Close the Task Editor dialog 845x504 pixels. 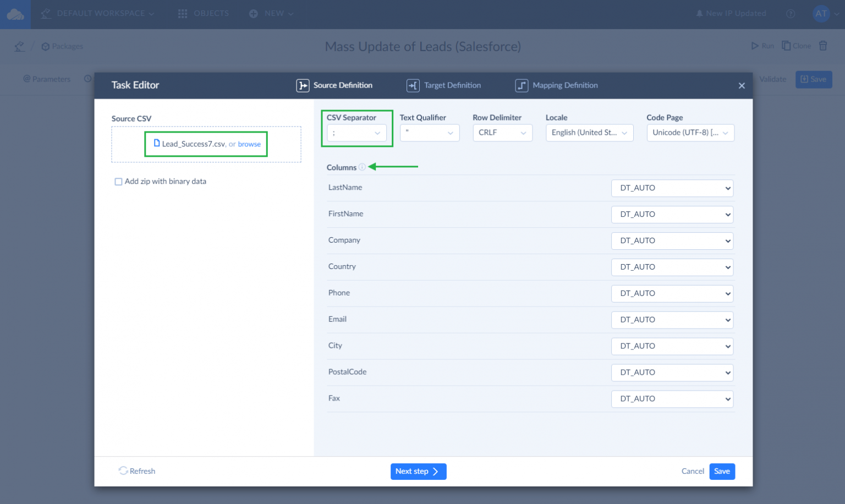click(x=742, y=85)
